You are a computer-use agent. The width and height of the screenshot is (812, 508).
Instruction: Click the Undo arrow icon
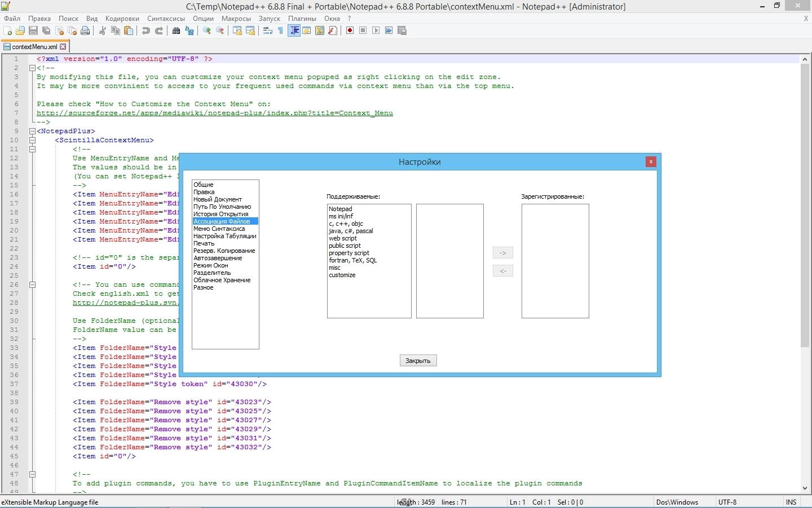pos(146,30)
